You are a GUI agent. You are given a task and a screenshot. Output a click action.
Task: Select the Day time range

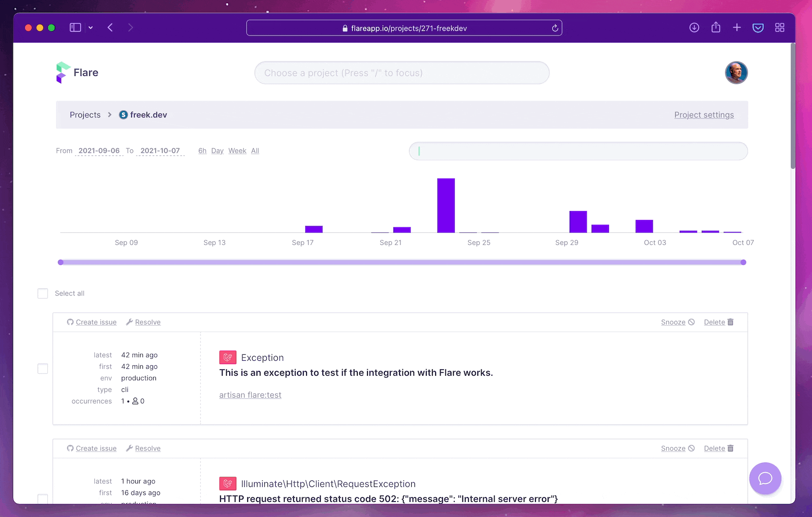tap(217, 151)
